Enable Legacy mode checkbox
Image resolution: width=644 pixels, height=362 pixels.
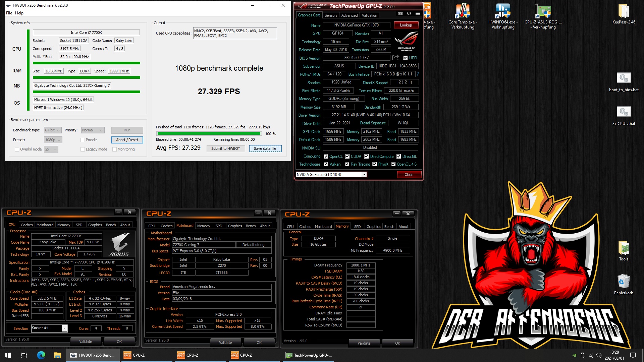pyautogui.click(x=83, y=149)
